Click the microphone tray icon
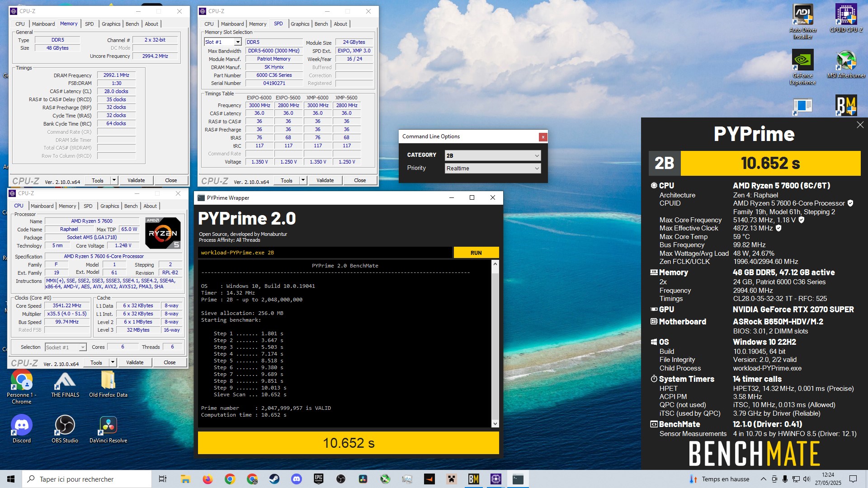 click(x=785, y=479)
